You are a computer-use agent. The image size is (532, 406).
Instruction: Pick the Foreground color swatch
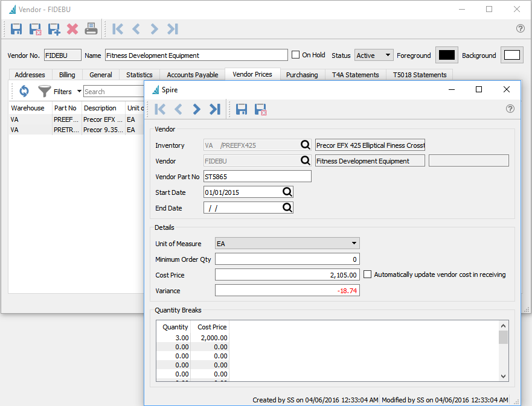click(x=447, y=55)
